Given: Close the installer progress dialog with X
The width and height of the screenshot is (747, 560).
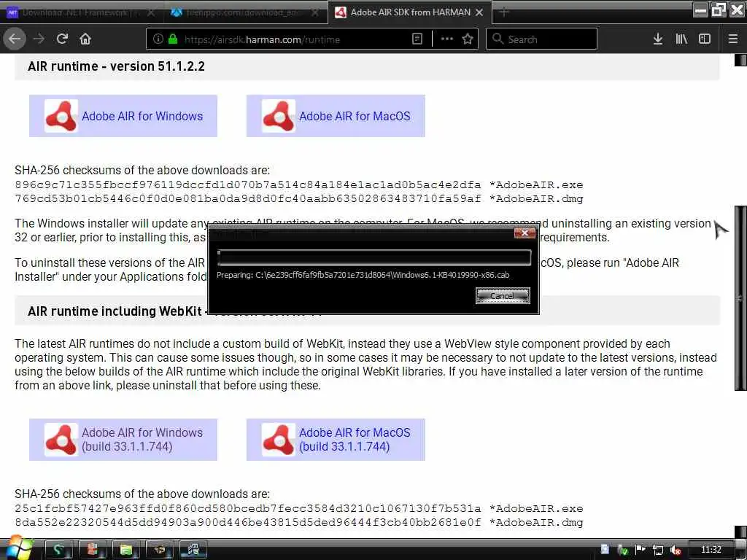Looking at the screenshot, I should pyautogui.click(x=525, y=233).
